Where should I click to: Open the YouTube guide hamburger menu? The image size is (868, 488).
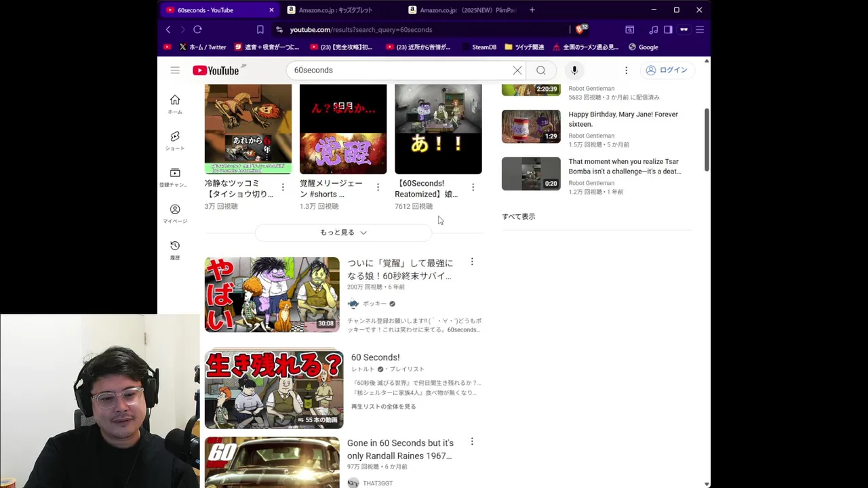point(175,70)
